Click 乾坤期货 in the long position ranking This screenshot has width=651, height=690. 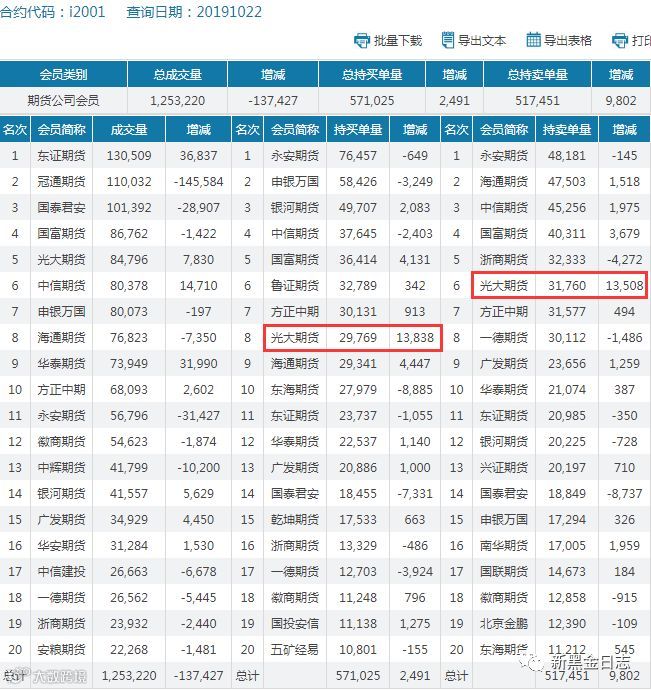point(294,519)
